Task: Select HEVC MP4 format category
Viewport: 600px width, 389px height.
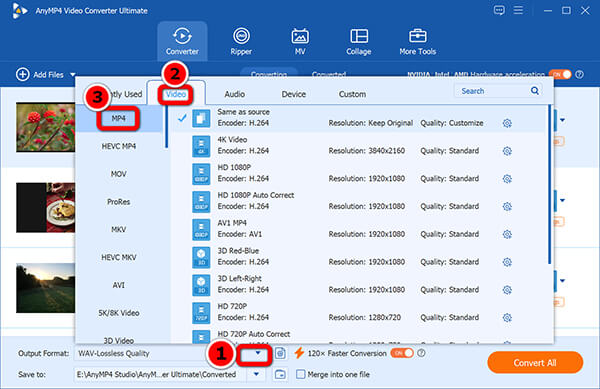Action: tap(119, 146)
